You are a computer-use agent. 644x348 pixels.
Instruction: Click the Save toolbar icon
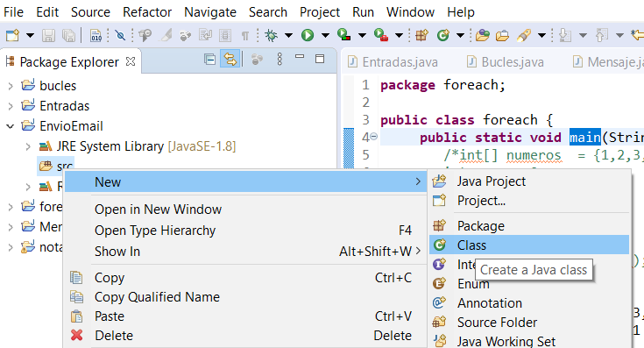(x=48, y=35)
